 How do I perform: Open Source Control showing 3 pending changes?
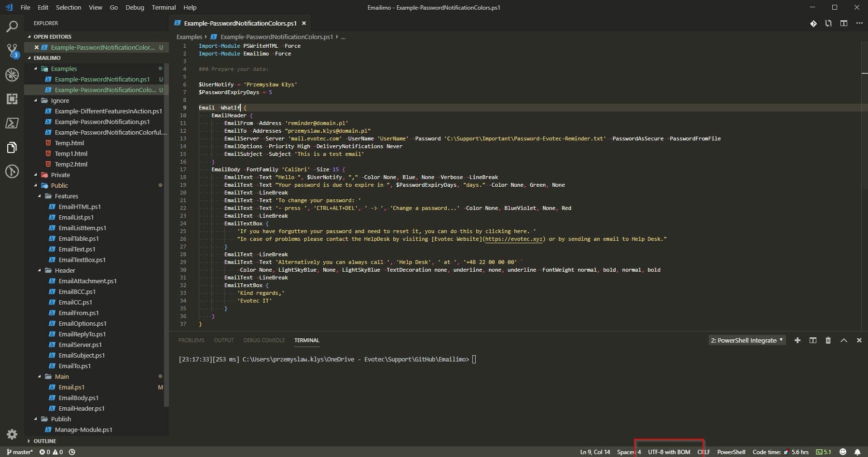pos(12,51)
